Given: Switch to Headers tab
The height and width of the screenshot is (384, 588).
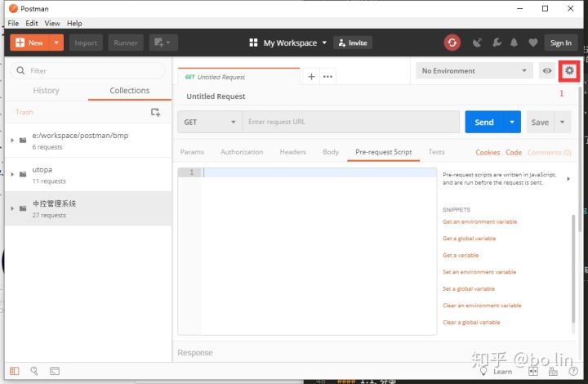Looking at the screenshot, I should click(x=293, y=152).
